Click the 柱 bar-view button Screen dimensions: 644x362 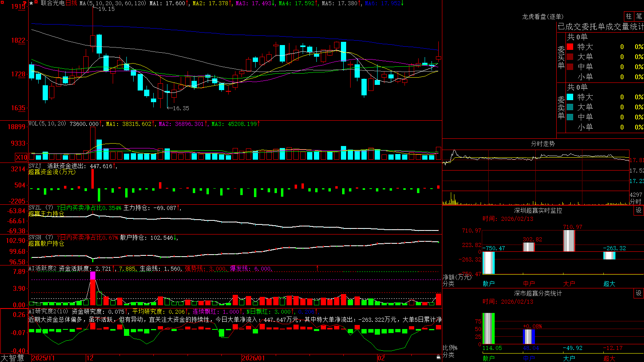[629, 16]
